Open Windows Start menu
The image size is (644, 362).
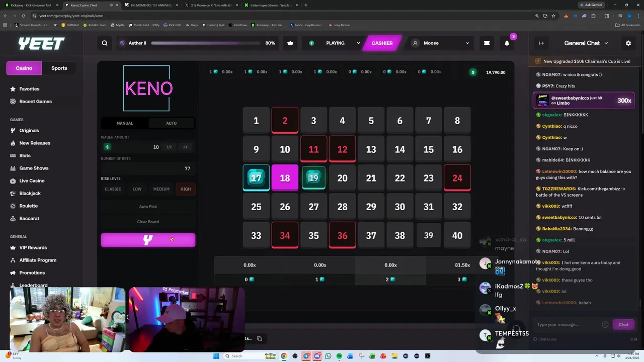pos(216,356)
